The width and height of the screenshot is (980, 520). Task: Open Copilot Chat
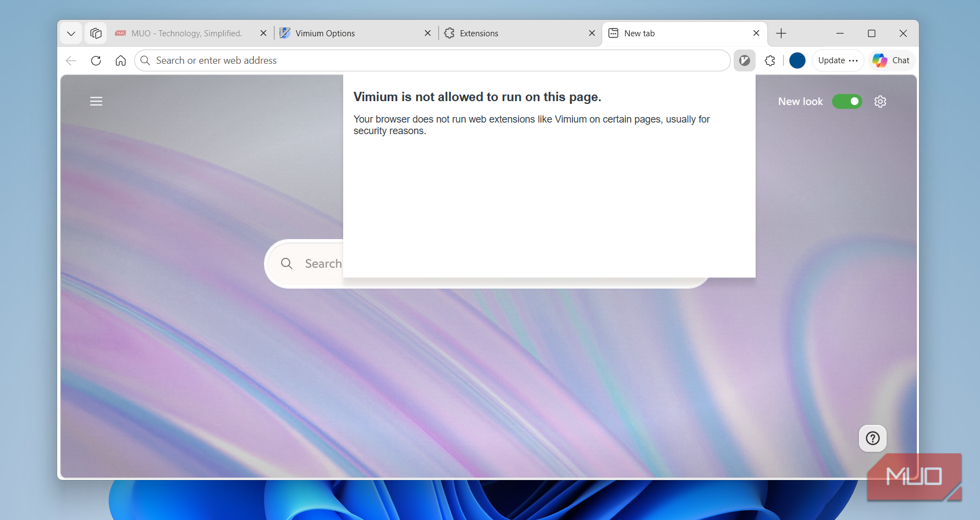pyautogui.click(x=891, y=60)
